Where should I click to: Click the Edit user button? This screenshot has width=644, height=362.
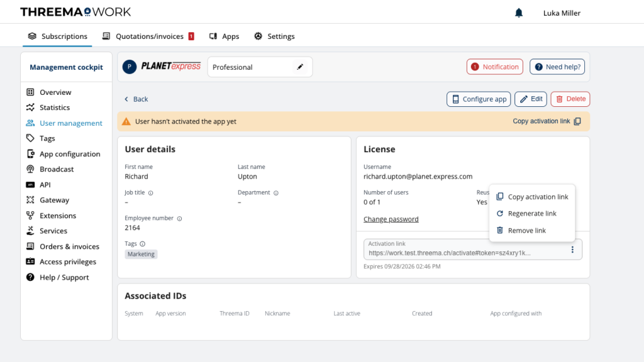click(x=531, y=99)
